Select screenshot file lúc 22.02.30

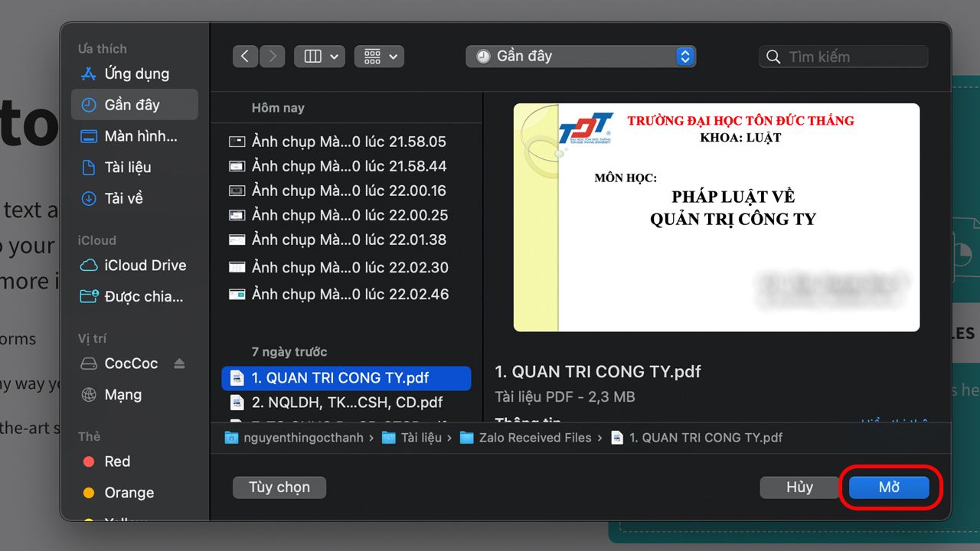(346, 267)
